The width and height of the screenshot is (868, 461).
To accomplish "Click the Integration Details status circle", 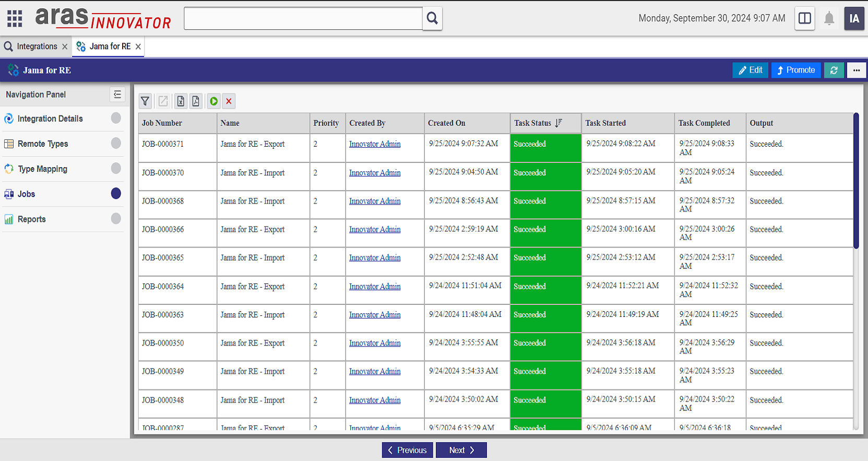I will [116, 118].
